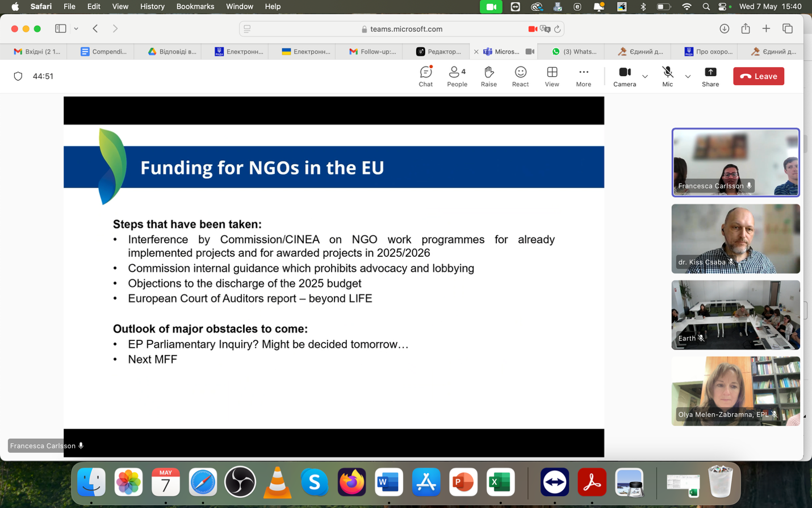
Task: Raise your hand in the meeting
Action: coord(488,76)
